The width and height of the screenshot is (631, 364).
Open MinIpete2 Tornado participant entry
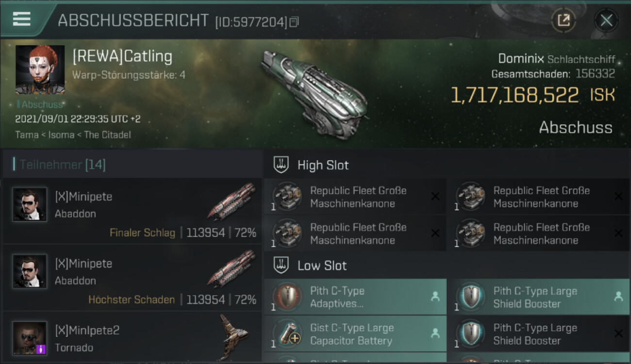(x=132, y=338)
